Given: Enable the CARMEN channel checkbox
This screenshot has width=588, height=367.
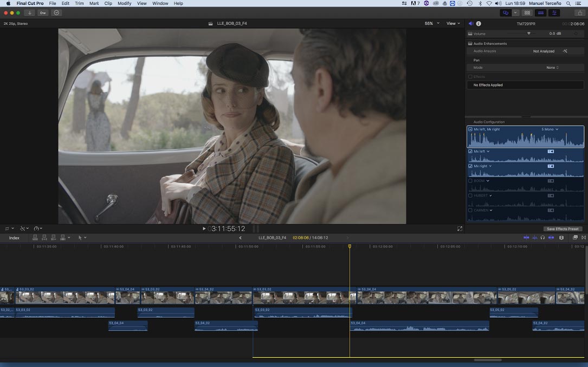Looking at the screenshot, I should point(470,210).
